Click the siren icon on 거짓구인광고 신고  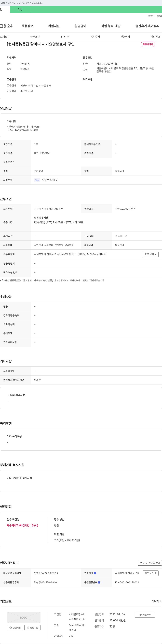pos(141,563)
